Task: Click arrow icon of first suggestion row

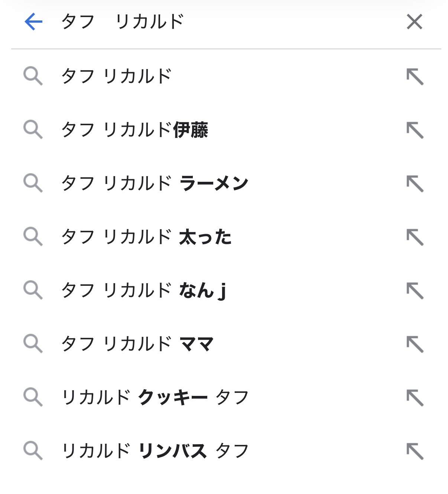Action: tap(415, 77)
